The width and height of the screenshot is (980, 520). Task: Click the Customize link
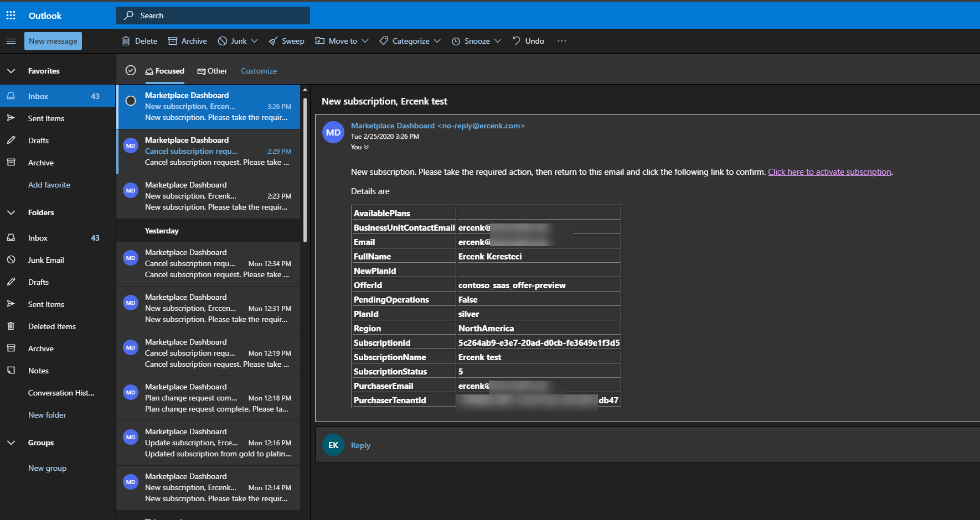pyautogui.click(x=259, y=71)
